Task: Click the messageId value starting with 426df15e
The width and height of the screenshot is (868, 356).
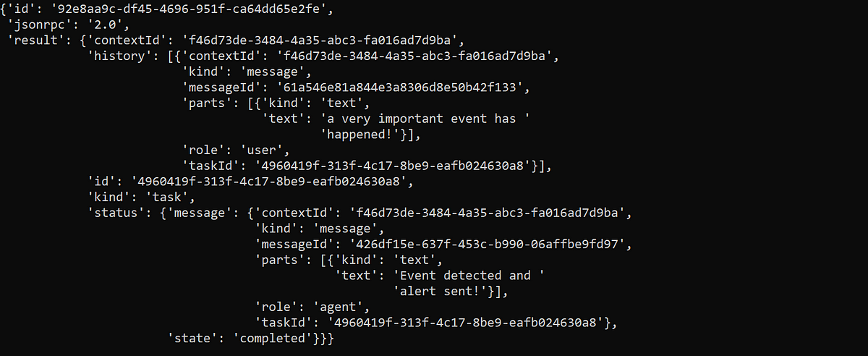Action: (x=490, y=244)
